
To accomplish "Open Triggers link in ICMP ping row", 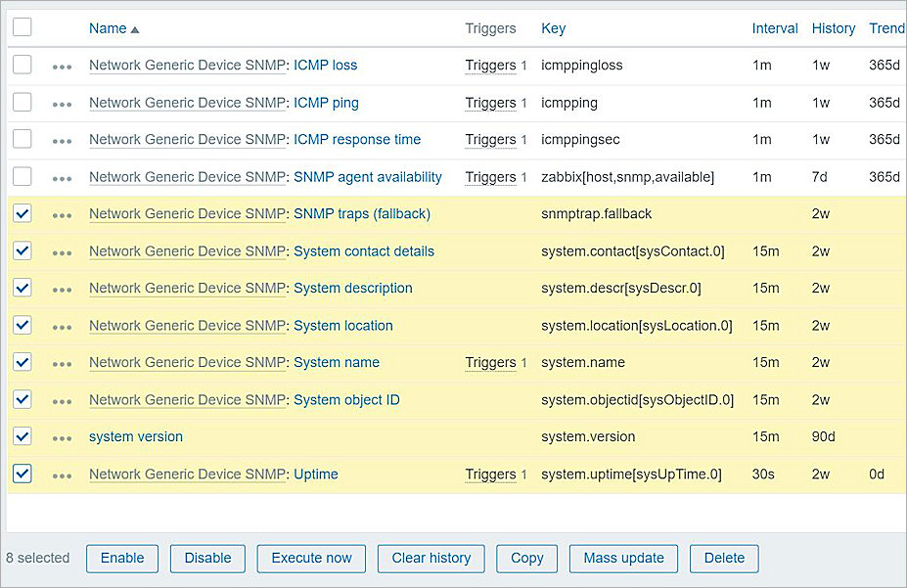I will pos(490,103).
